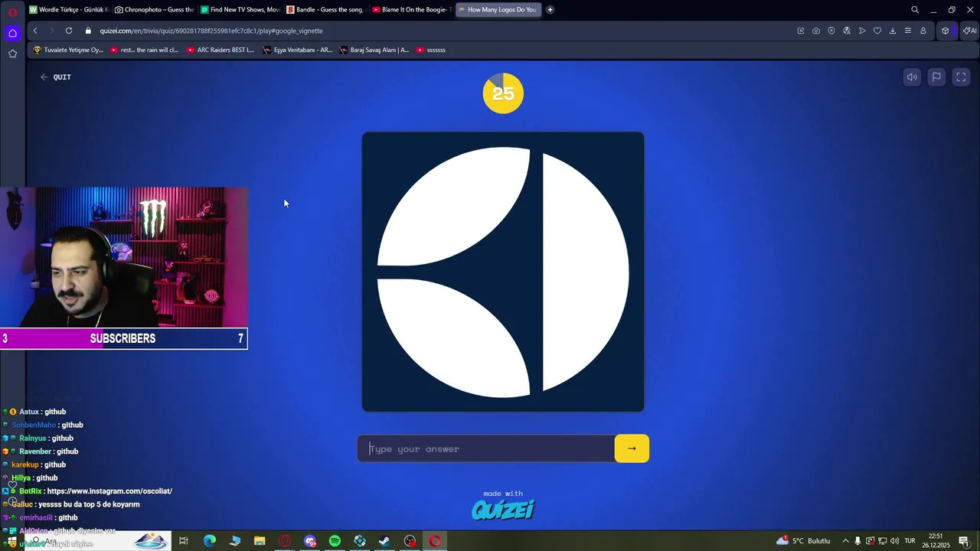Open sidebar bookmarks star icon

(12, 54)
